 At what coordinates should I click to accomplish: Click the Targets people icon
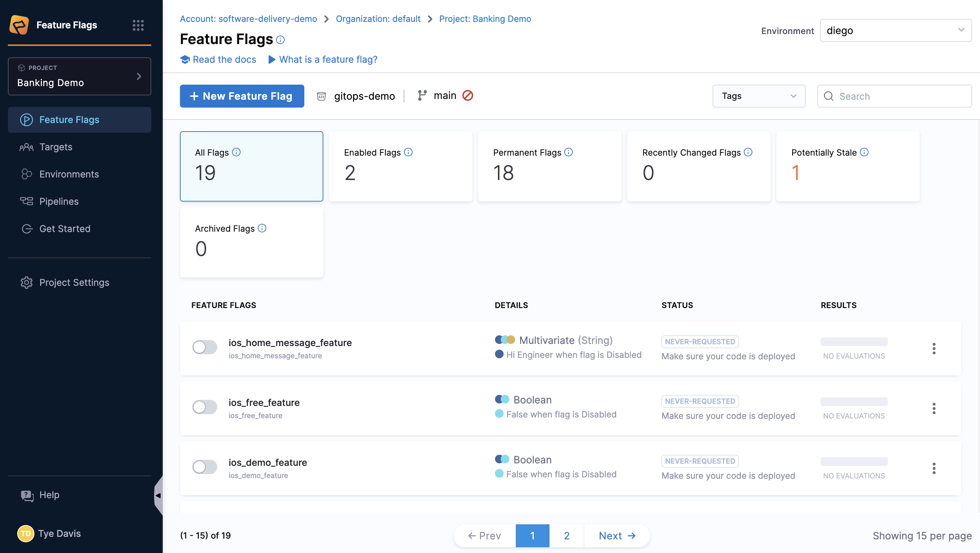[x=27, y=147]
